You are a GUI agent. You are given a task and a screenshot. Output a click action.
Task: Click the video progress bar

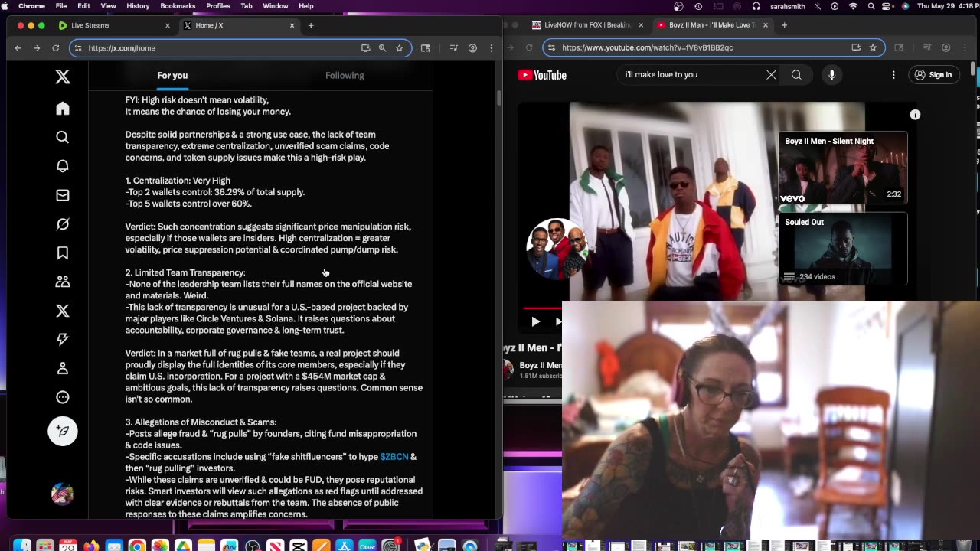pyautogui.click(x=543, y=308)
